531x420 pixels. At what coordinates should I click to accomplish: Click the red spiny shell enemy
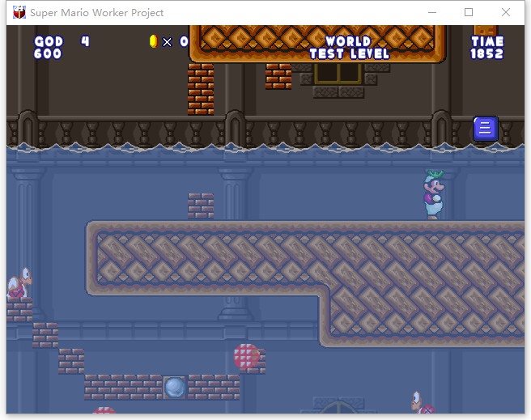[x=247, y=356]
